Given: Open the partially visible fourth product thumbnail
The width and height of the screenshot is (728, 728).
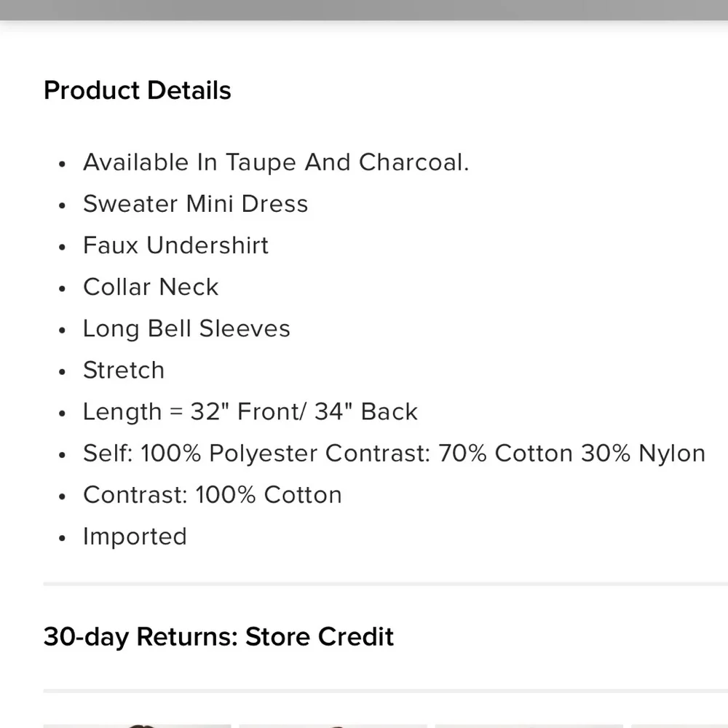Looking at the screenshot, I should tap(679, 725).
